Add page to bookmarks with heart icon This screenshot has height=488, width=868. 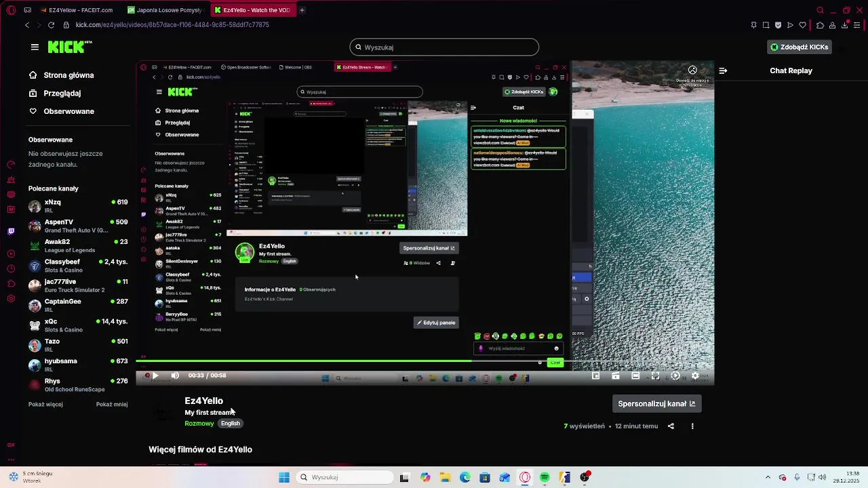[x=803, y=25]
